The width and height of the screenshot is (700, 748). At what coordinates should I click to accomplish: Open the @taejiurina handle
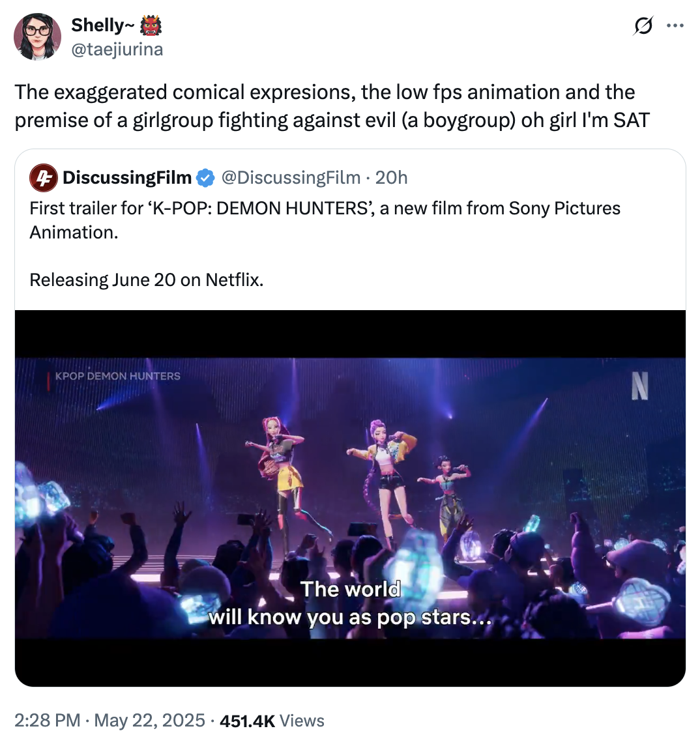[117, 49]
